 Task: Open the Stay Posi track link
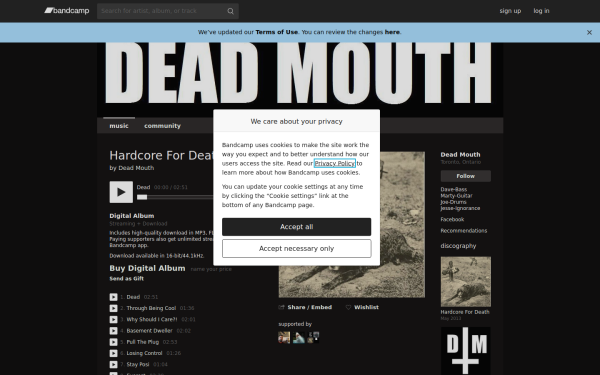tap(138, 365)
